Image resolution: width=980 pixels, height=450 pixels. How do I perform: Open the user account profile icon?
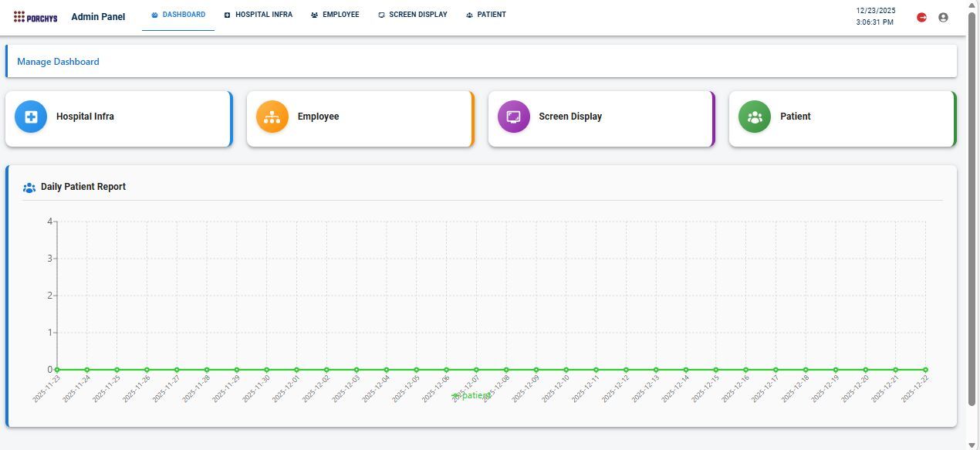943,17
